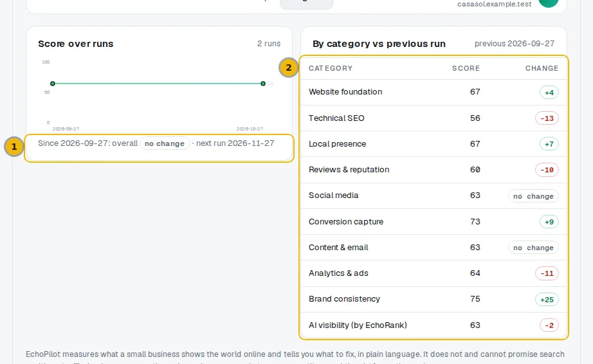The height and width of the screenshot is (364, 593).
Task: Select the "Website foundation" category row name
Action: (x=345, y=92)
